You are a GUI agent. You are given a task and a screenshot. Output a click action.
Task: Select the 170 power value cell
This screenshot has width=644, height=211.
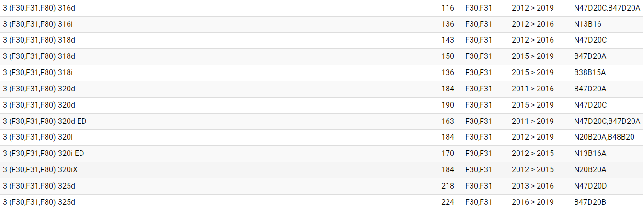tap(448, 153)
